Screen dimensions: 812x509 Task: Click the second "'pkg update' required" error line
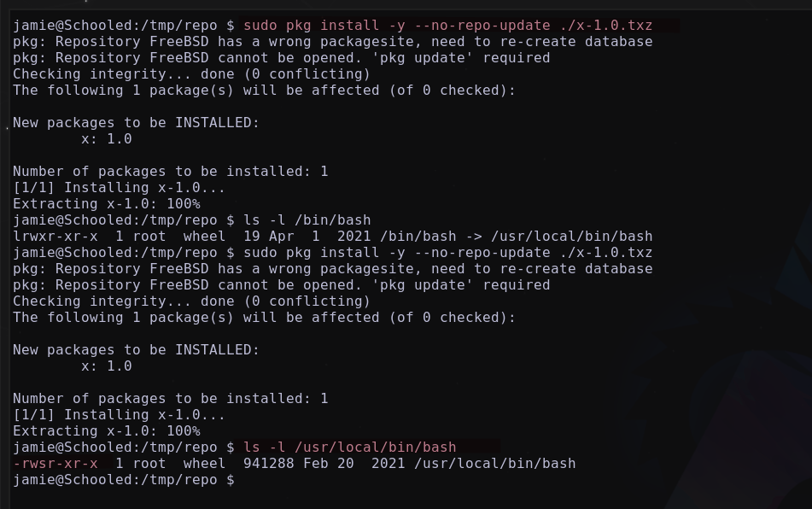(x=282, y=285)
